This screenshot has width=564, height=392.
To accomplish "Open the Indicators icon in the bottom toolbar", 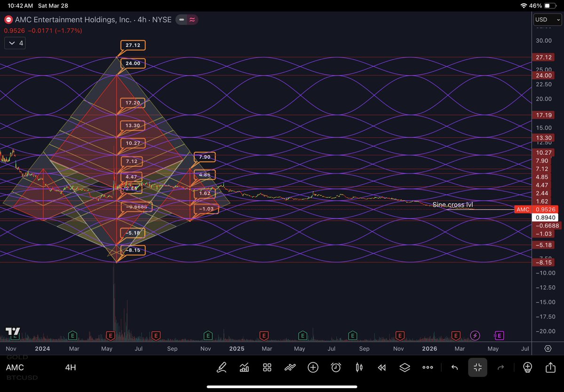I will click(x=244, y=367).
